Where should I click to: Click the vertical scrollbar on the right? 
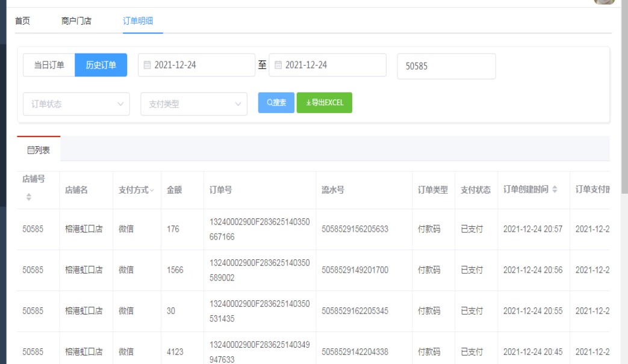tap(624, 96)
